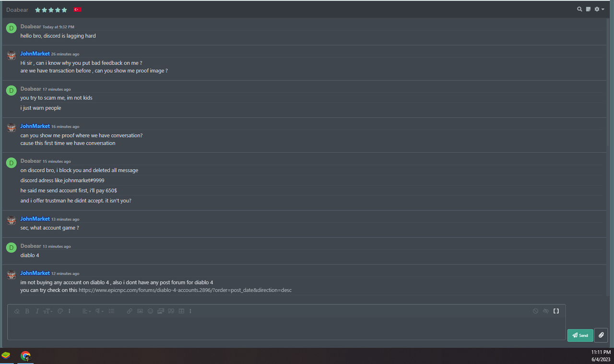Viewport: 614px width, 364px height.
Task: Open more text formatting options
Action: coord(70,311)
